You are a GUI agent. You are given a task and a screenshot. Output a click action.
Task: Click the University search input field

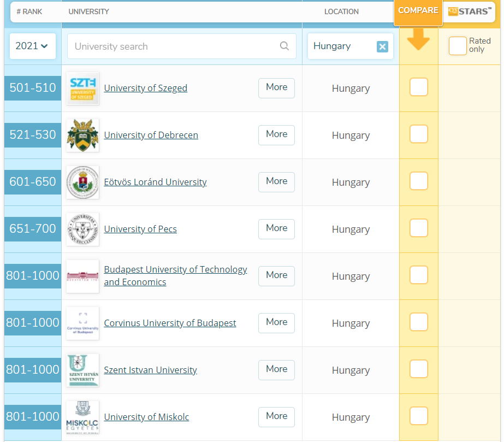[x=175, y=46]
